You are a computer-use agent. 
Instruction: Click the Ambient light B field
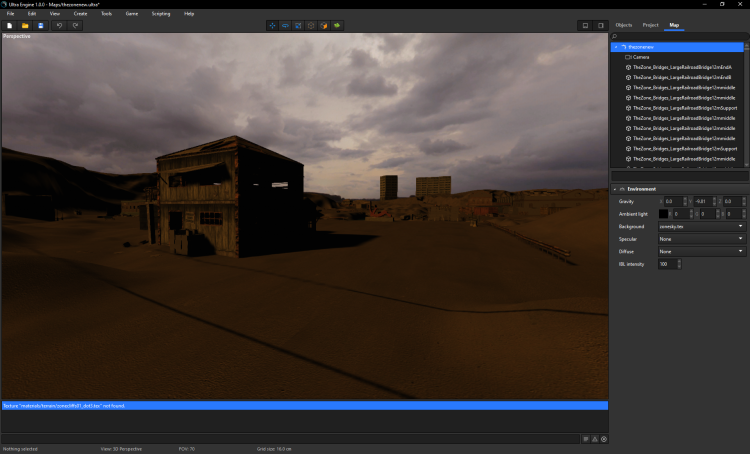(x=733, y=214)
